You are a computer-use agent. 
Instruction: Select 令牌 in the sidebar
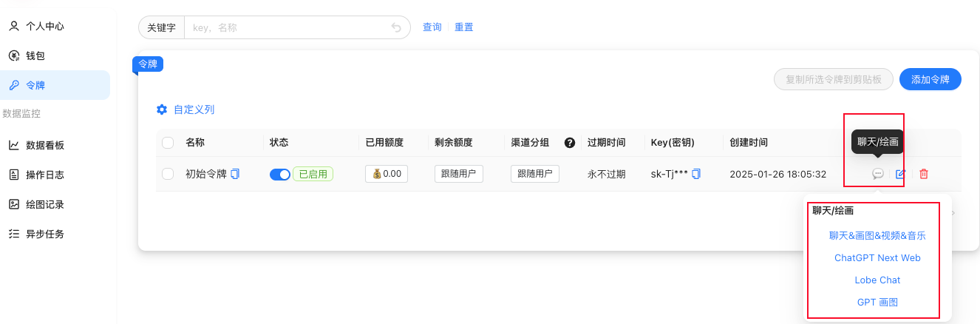(x=55, y=85)
